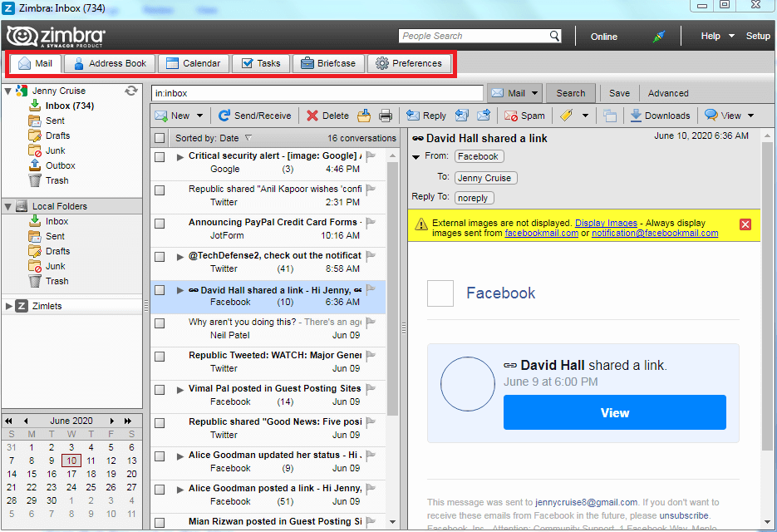Flag the Announcing PayPal Credit Card Forms email

pyautogui.click(x=370, y=222)
